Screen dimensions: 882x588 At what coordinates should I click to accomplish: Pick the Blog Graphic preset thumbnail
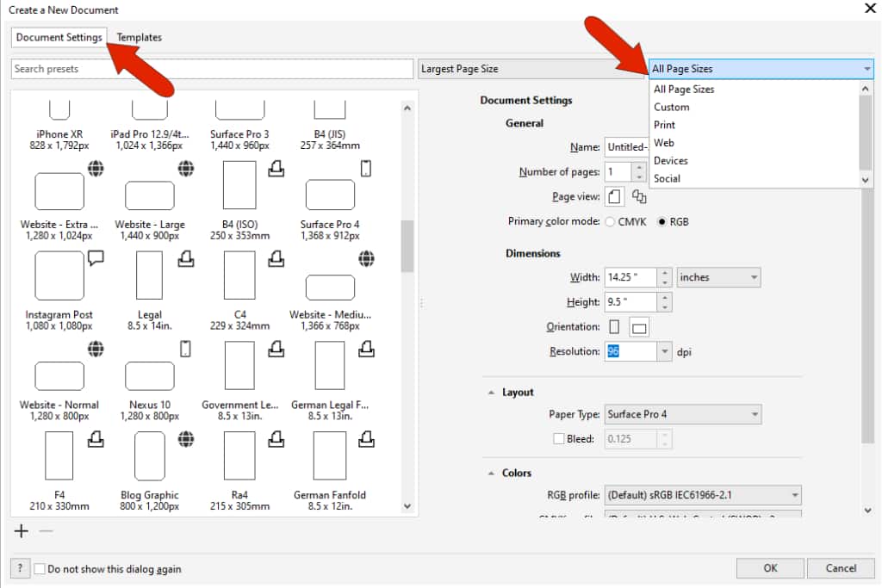coord(150,455)
